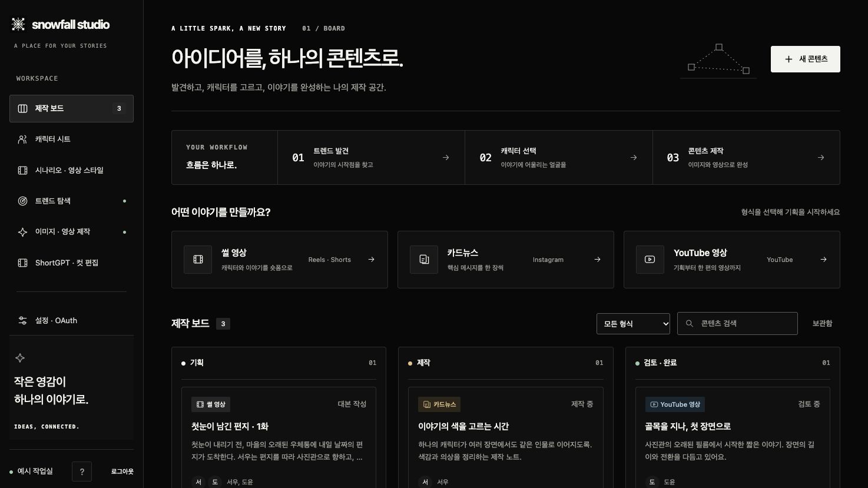Click the 썰 영상 tag on 첫눈이 남긴 편지
The width and height of the screenshot is (868, 488).
(x=211, y=404)
